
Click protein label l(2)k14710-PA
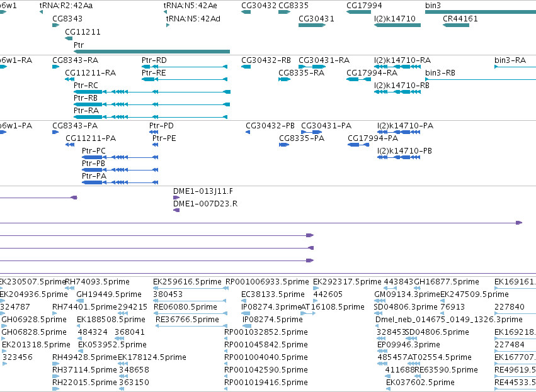(405, 126)
